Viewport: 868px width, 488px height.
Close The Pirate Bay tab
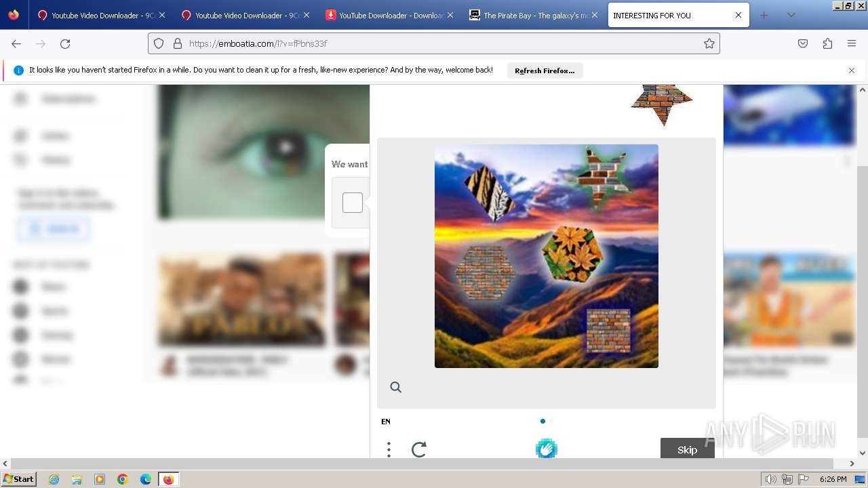point(595,15)
